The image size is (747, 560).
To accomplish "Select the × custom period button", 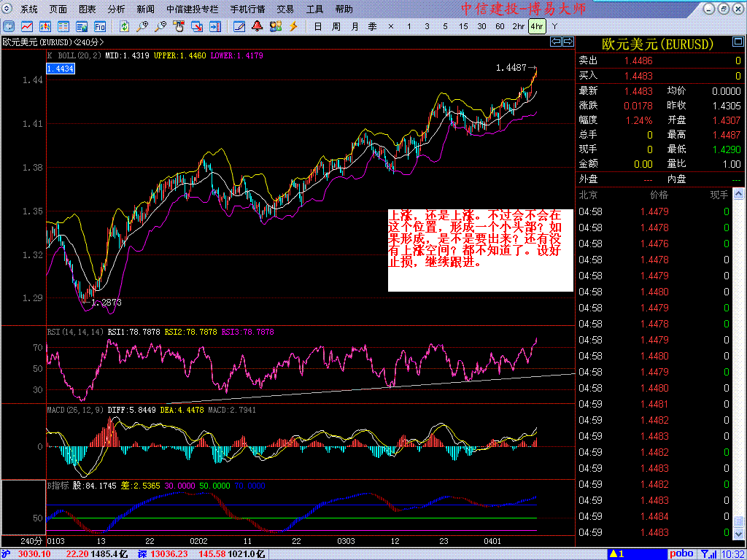I will click(391, 27).
